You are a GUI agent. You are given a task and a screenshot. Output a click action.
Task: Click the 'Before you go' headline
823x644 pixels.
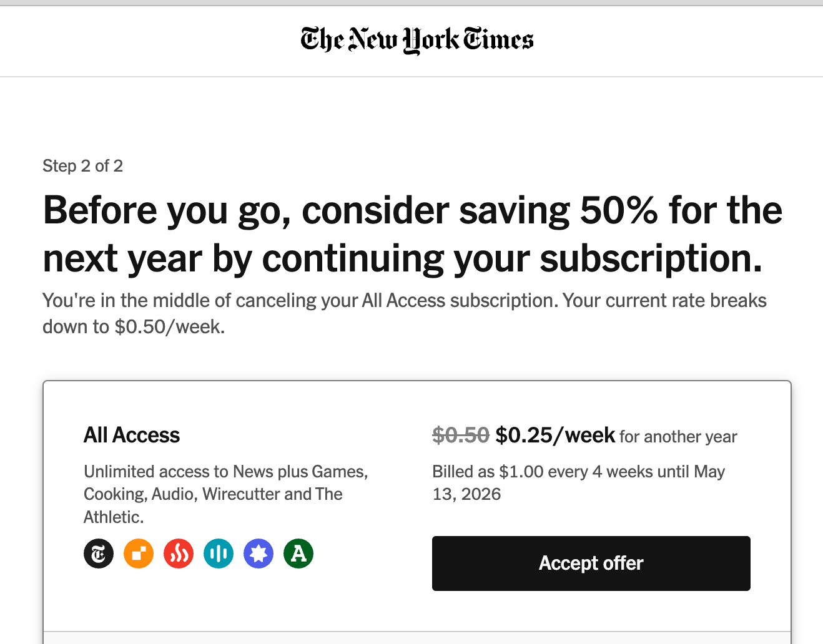(412, 234)
